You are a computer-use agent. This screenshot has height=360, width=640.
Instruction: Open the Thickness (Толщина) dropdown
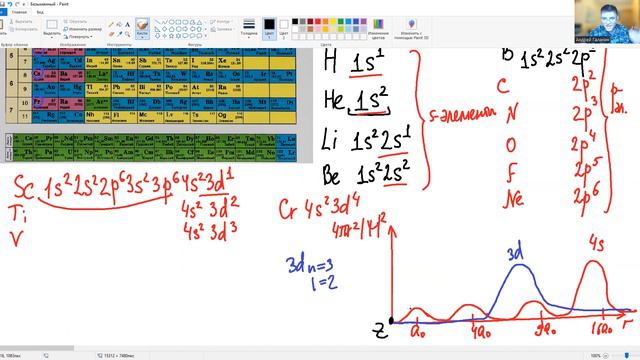pos(249,29)
